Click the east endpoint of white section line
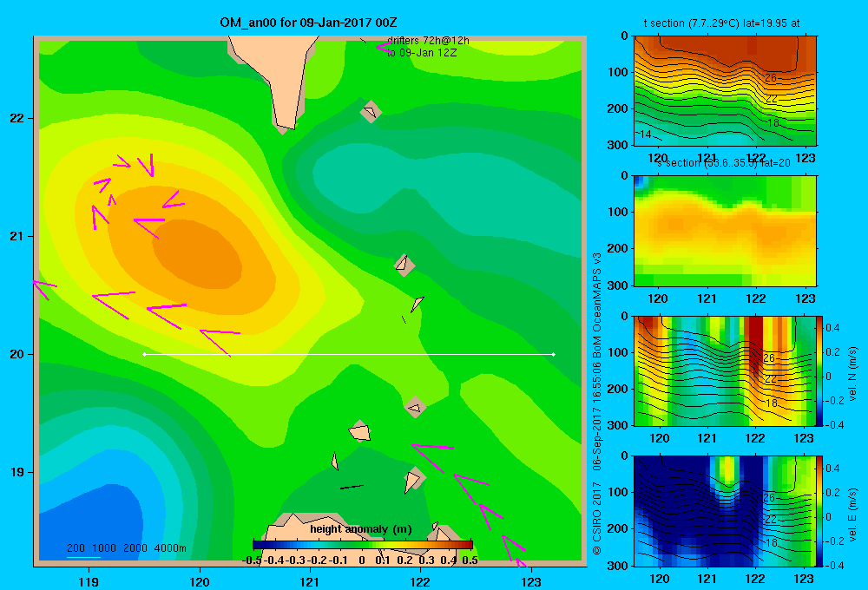868x590 pixels. pyautogui.click(x=554, y=354)
